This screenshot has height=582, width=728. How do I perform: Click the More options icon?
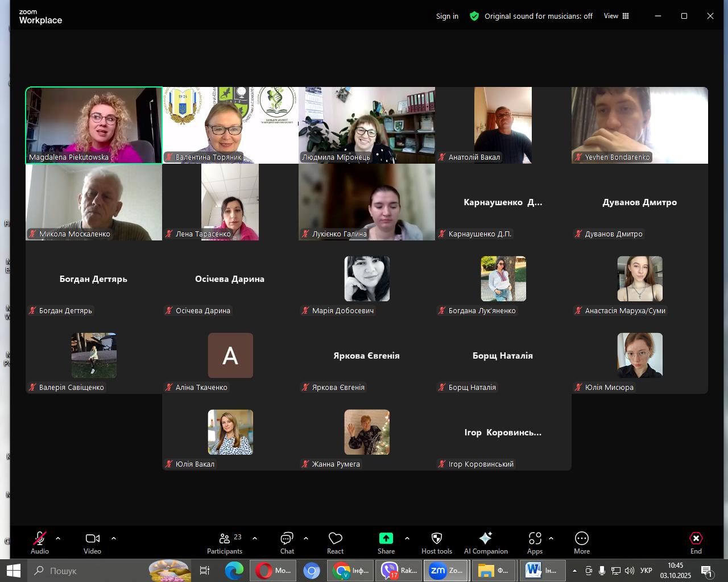(581, 543)
